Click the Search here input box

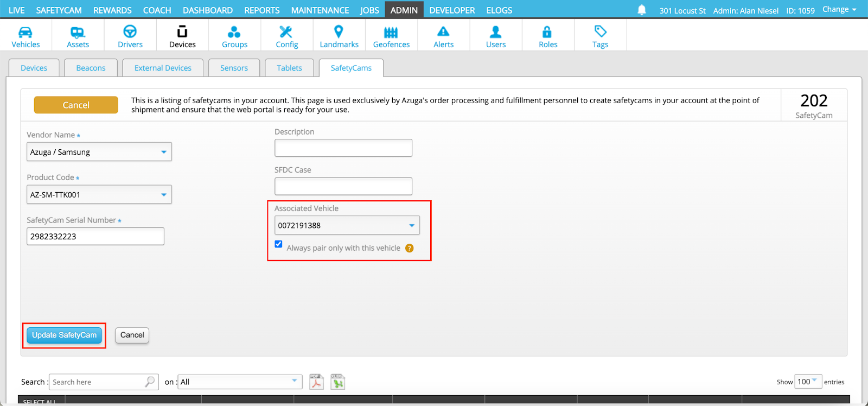(104, 382)
